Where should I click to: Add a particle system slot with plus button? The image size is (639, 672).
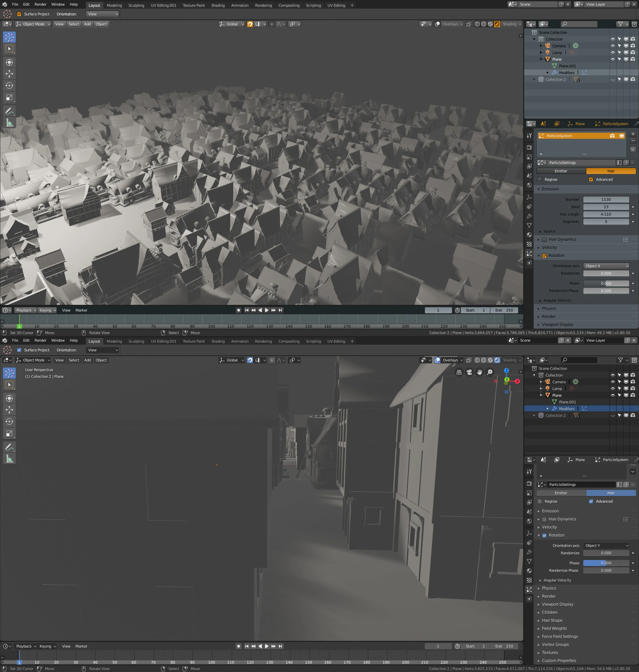point(633,134)
